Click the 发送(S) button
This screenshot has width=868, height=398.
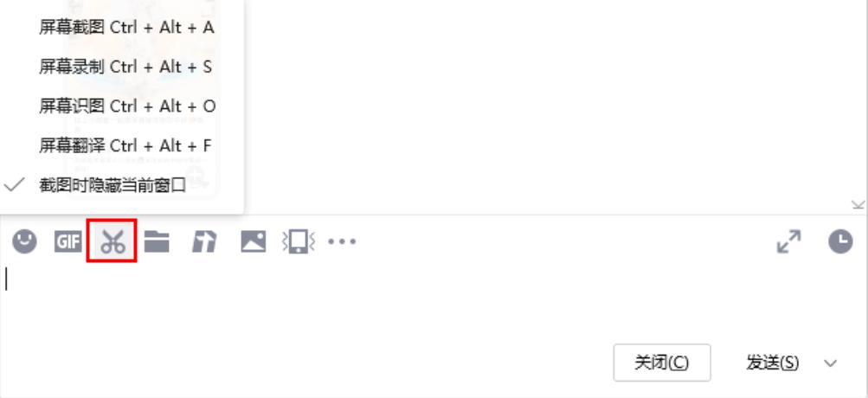[772, 363]
